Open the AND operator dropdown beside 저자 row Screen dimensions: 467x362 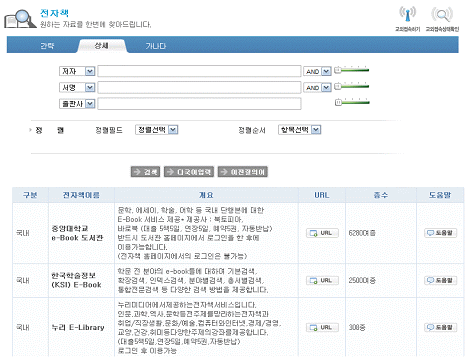pyautogui.click(x=317, y=71)
